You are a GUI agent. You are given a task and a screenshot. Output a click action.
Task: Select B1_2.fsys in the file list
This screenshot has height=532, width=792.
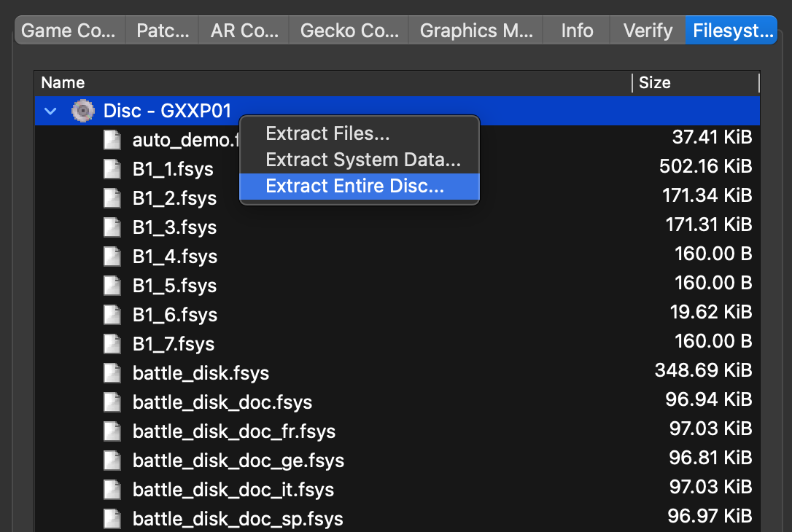(174, 198)
